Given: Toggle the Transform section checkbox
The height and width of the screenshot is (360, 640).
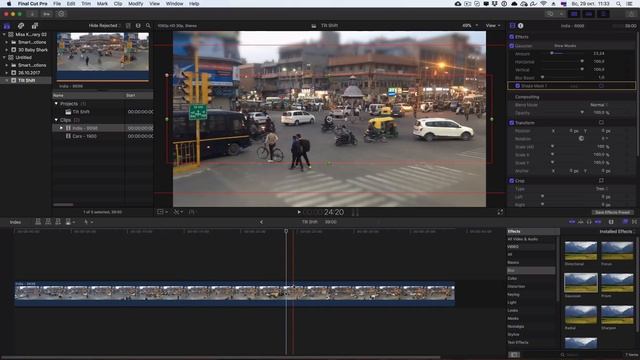Looking at the screenshot, I should click(x=511, y=123).
